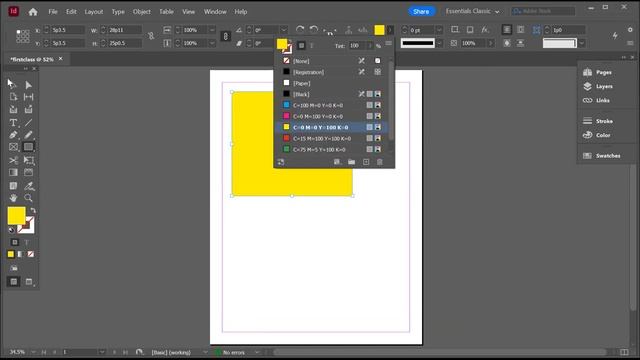Rotate 90 degrees clockwise icon
Image resolution: width=640 pixels, height=360 pixels.
pos(300,29)
